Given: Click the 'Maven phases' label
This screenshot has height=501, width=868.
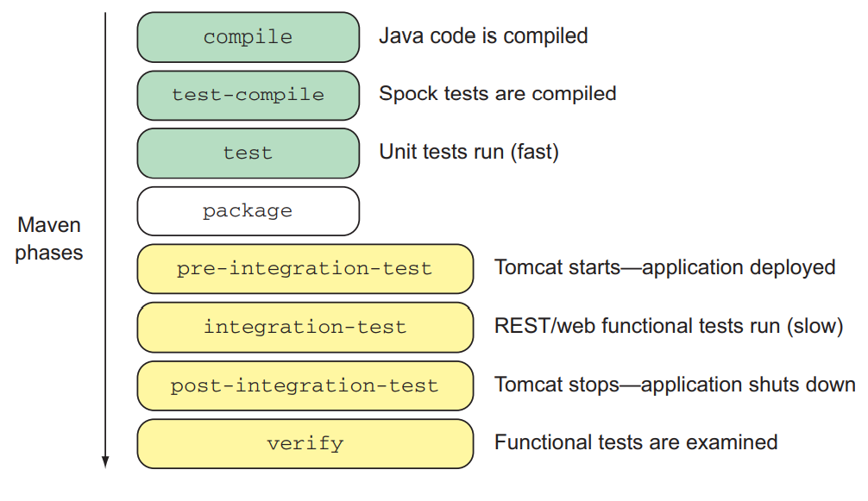Looking at the screenshot, I should [49, 239].
